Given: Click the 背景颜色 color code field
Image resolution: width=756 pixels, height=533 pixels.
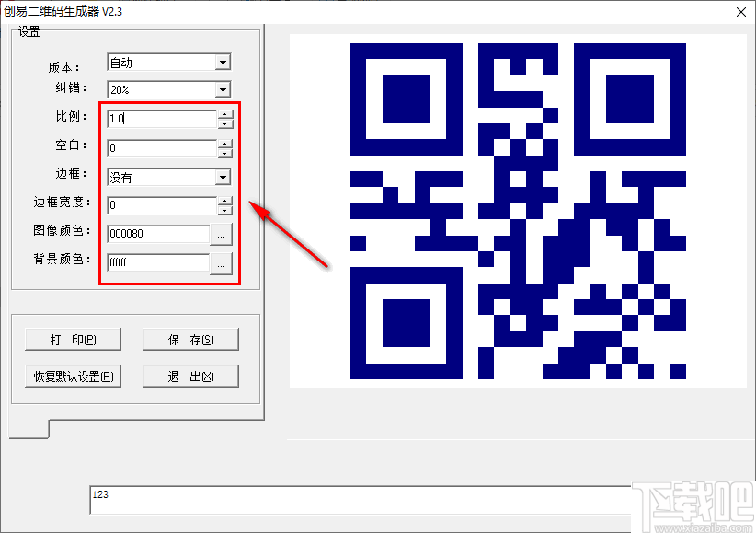Looking at the screenshot, I should pos(158,262).
